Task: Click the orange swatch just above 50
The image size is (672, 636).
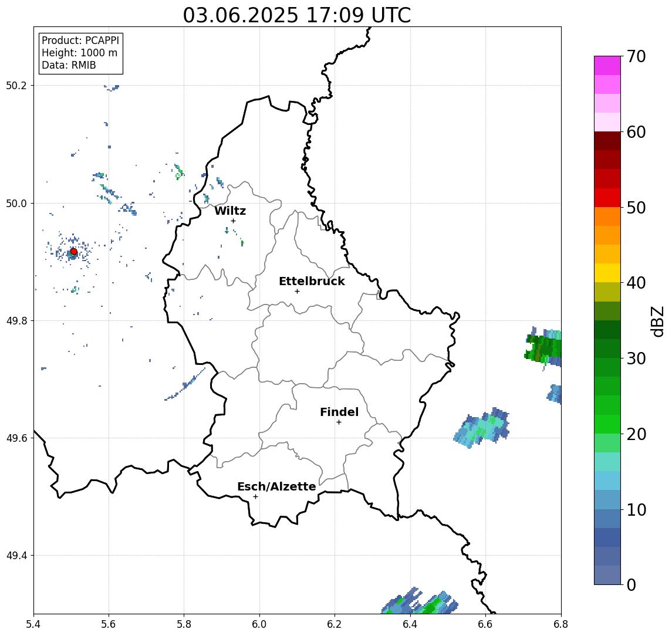Action: [607, 217]
